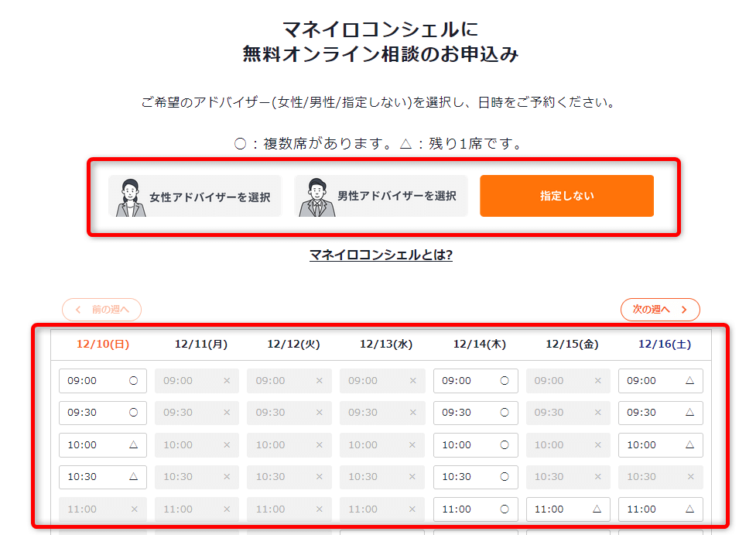Viewport: 756px width, 535px height.
Task: Click the 12/10(日) column header
Action: 103,344
